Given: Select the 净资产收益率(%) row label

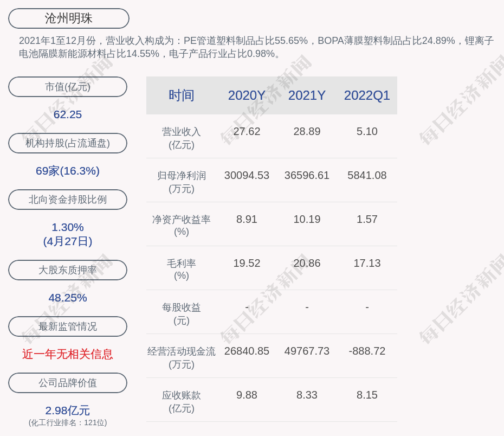Looking at the screenshot, I should pos(181,226).
